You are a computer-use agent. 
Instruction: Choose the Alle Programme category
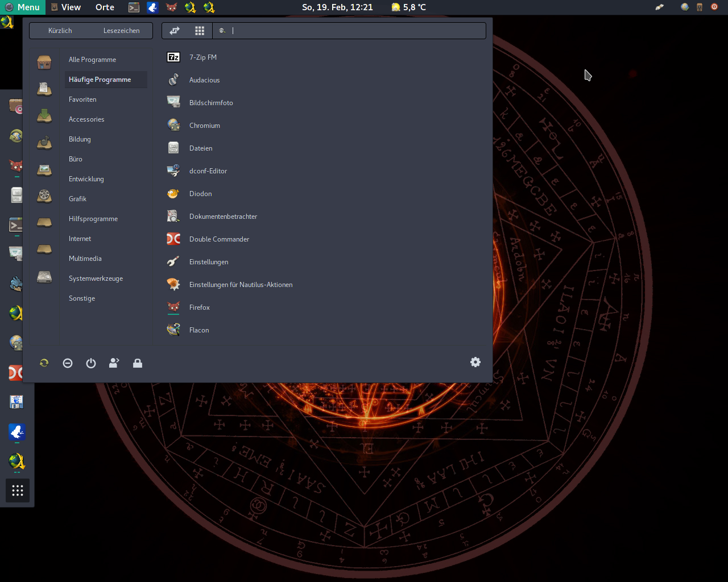coord(92,60)
